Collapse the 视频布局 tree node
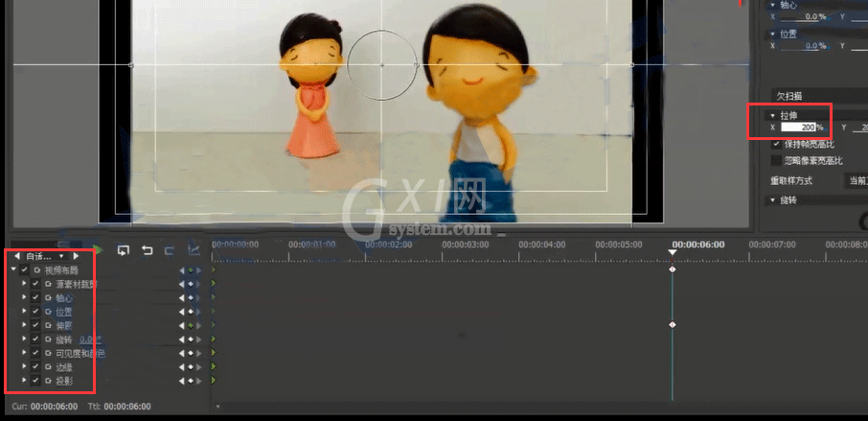Viewport: 868px width, 421px height. (x=13, y=269)
